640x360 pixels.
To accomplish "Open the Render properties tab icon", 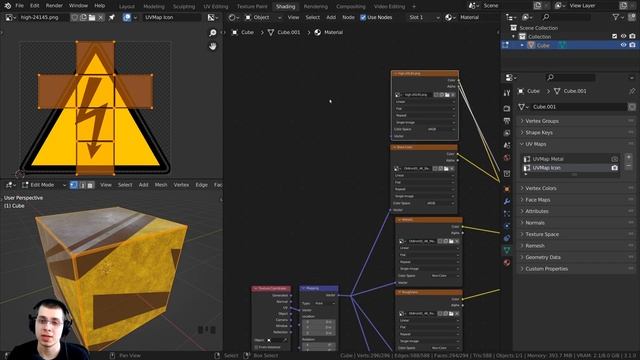I will [x=507, y=108].
